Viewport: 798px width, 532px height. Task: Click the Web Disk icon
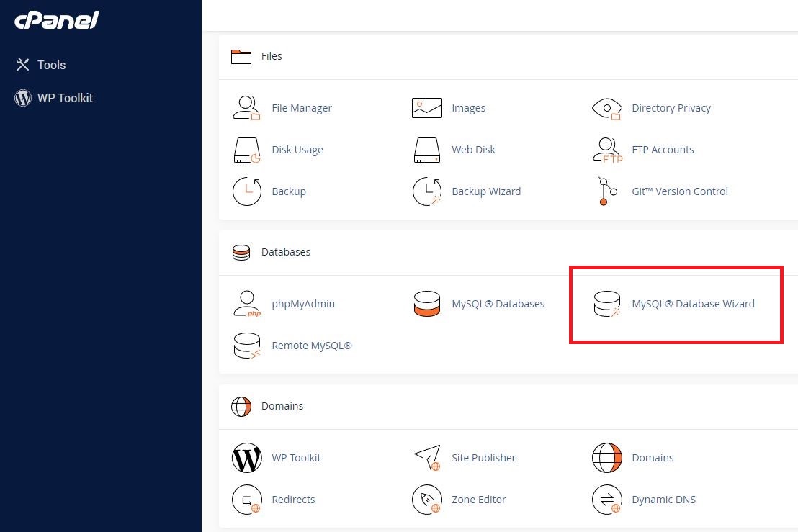(x=427, y=150)
